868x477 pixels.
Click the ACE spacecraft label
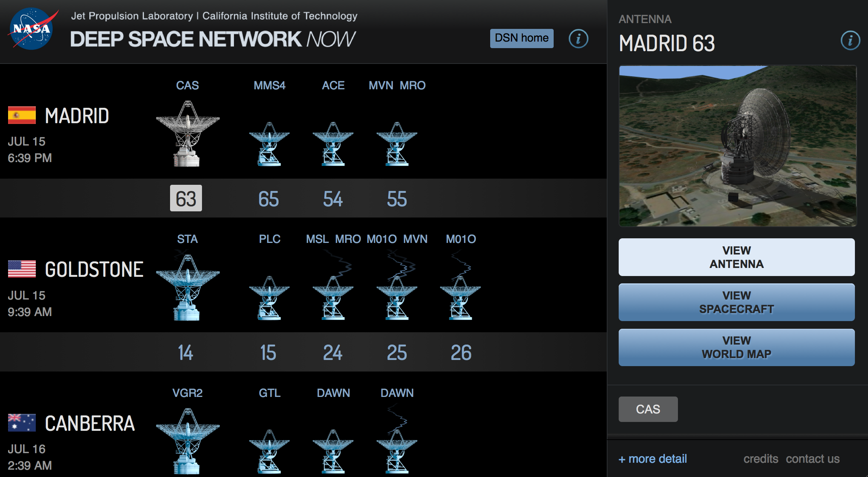point(333,85)
